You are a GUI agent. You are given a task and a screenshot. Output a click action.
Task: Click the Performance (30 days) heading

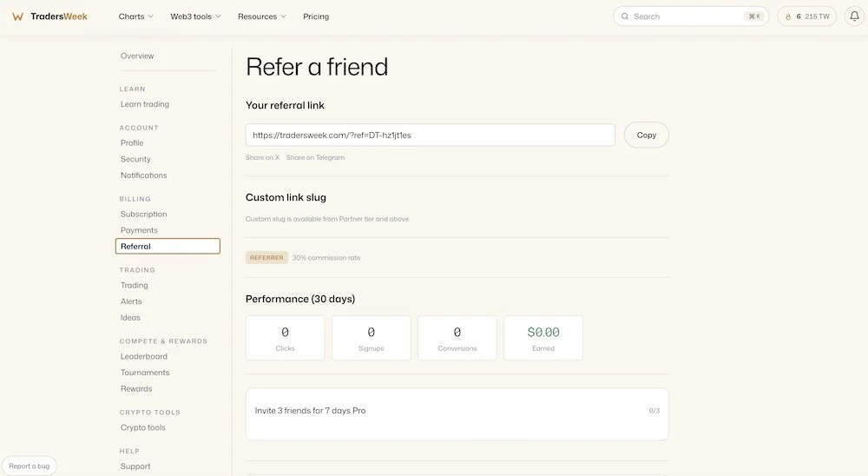[x=300, y=299]
